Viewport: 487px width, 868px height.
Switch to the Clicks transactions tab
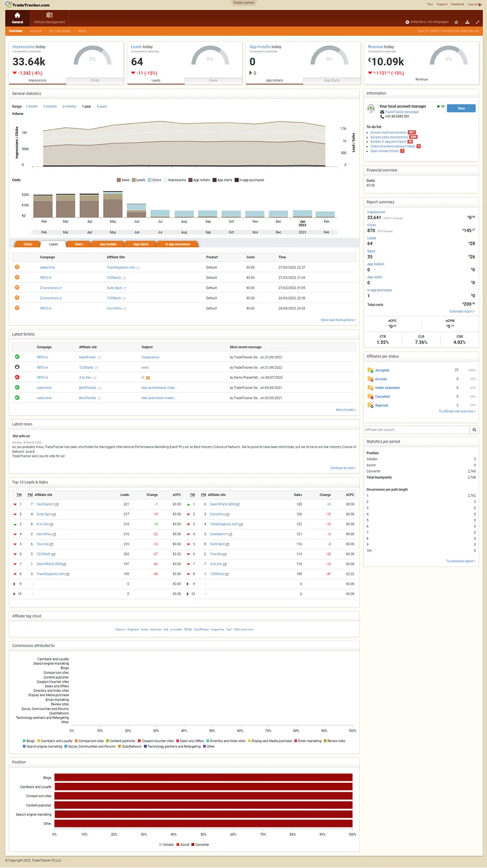click(28, 244)
